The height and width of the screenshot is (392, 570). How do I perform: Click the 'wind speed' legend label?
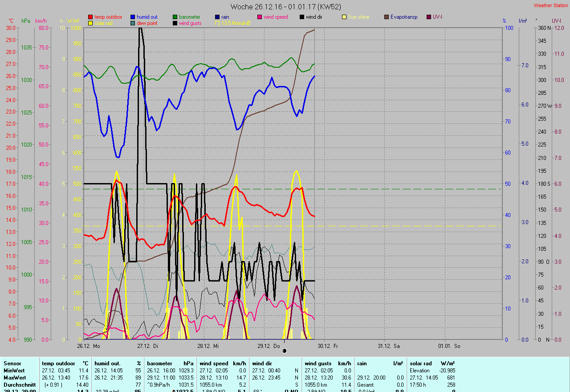pos(276,17)
